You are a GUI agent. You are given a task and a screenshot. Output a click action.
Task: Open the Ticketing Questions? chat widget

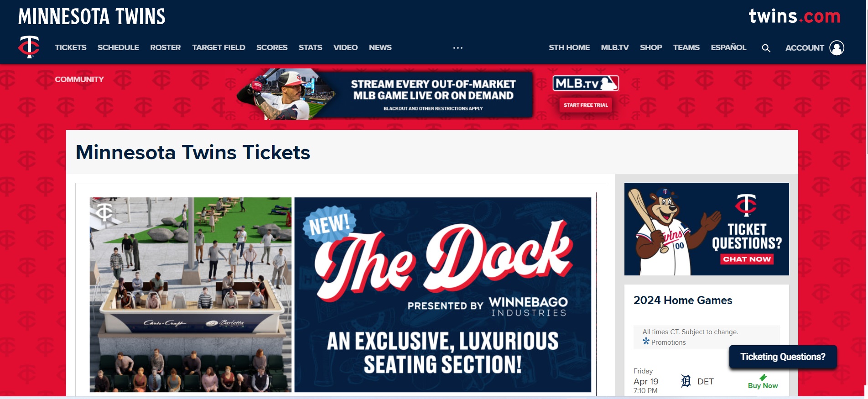(783, 357)
